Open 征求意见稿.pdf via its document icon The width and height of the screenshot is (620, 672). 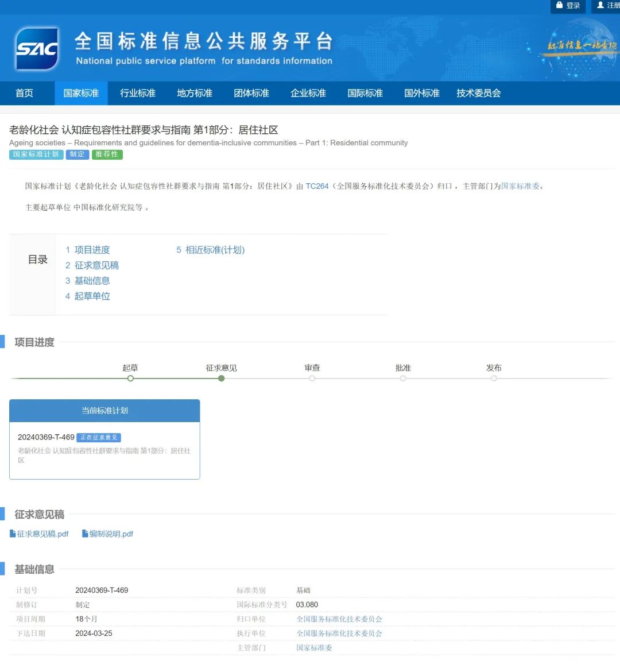tap(13, 534)
